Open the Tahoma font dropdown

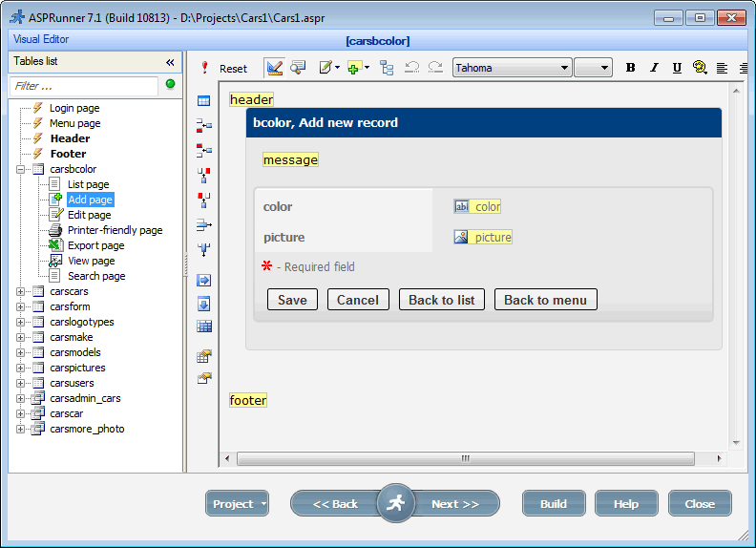click(x=564, y=68)
